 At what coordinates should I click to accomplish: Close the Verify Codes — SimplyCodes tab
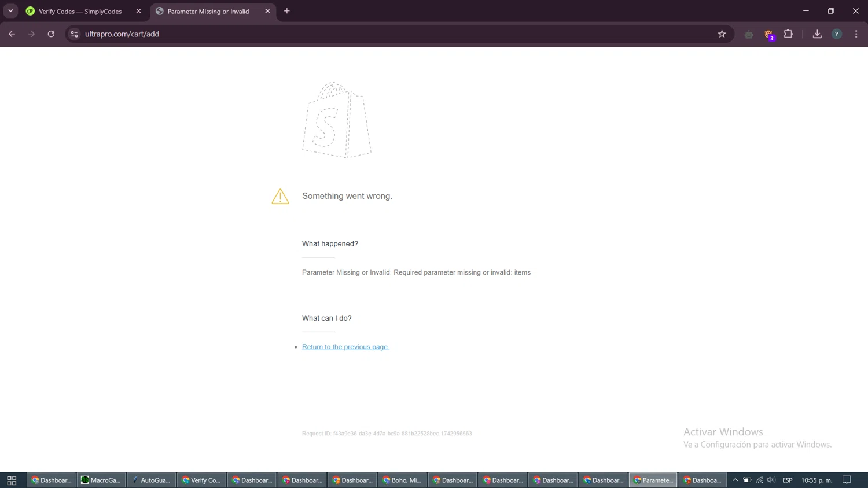point(138,11)
